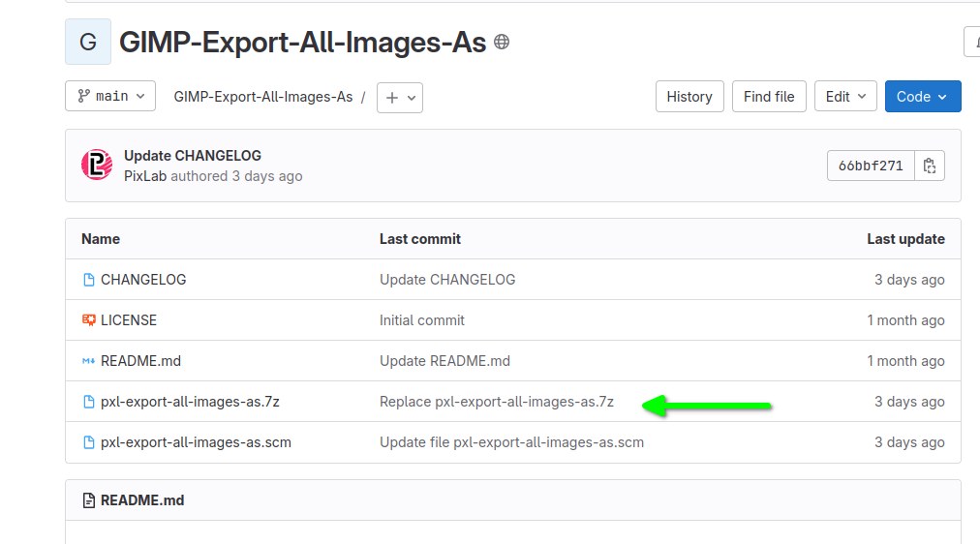The image size is (980, 544).
Task: Open the 'Initial commit' commit link
Action: pyautogui.click(x=422, y=320)
